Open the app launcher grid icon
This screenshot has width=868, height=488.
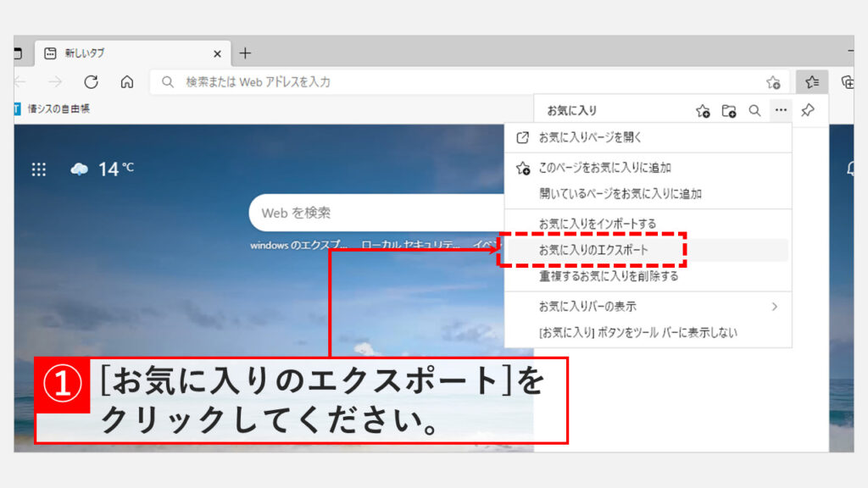[39, 169]
